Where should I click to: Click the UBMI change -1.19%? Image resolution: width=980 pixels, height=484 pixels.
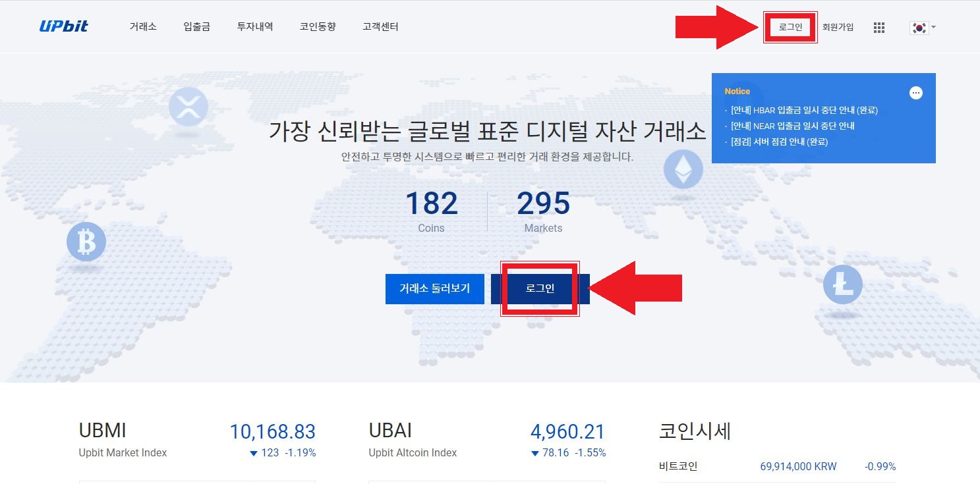click(x=301, y=453)
